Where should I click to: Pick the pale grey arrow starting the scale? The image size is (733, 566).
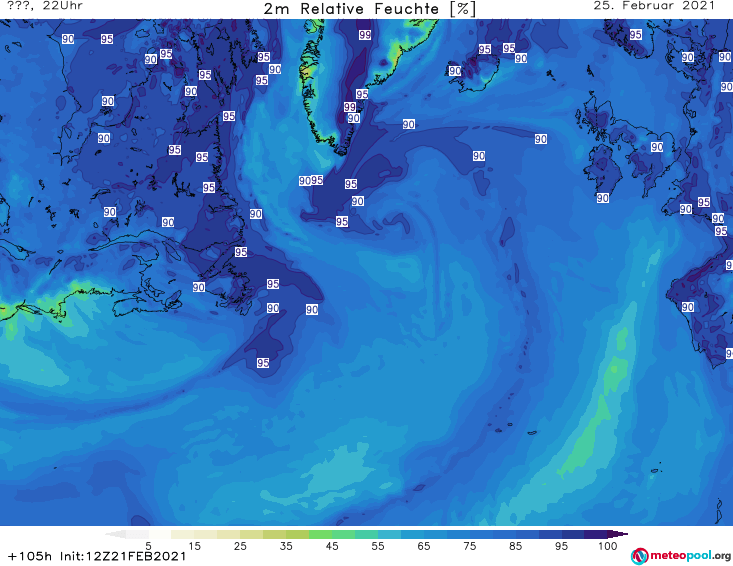[x=115, y=534]
